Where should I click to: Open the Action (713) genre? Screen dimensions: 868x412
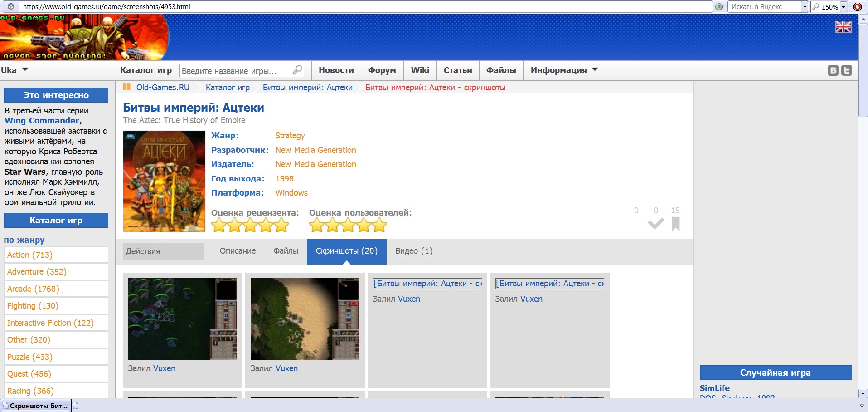click(x=56, y=255)
